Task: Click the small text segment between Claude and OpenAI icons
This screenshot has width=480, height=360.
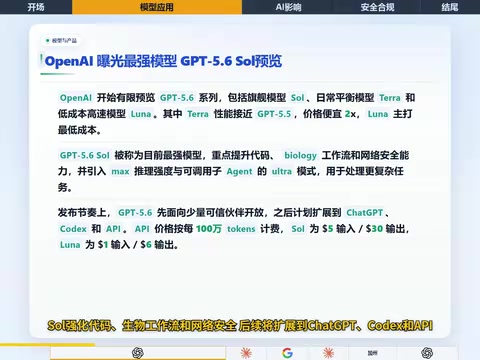Action: [372, 353]
